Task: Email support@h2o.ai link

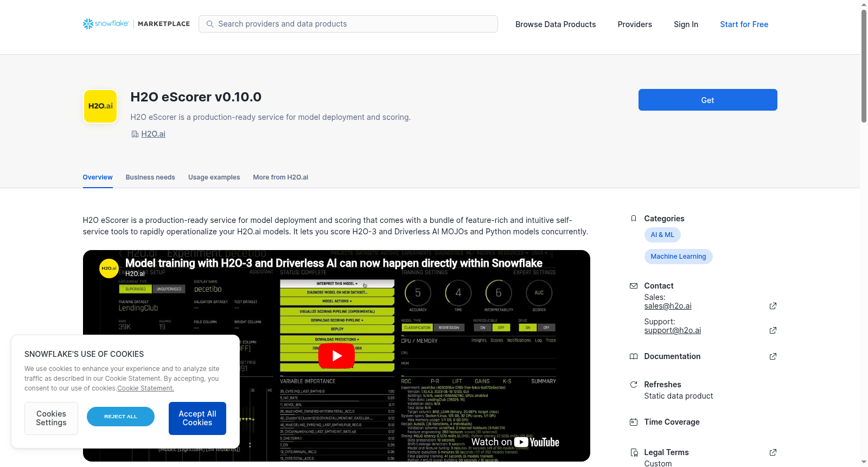Action: point(673,330)
